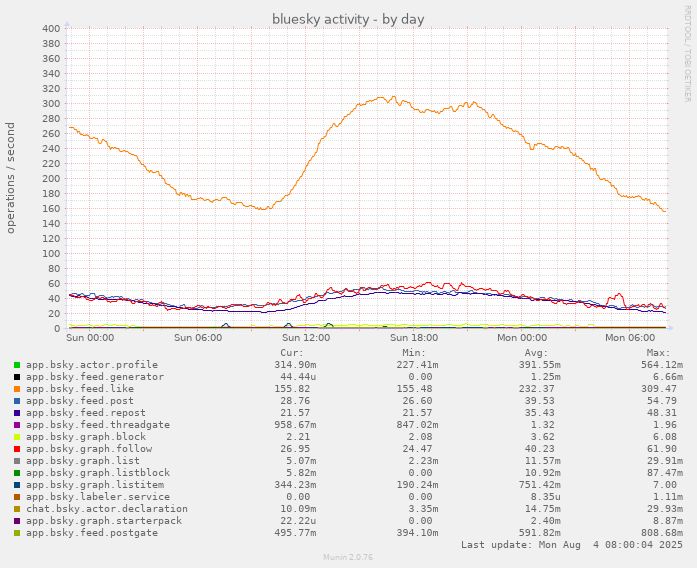Click the graph title 'bluesky activity - by day'
697x568 pixels.
click(x=348, y=20)
